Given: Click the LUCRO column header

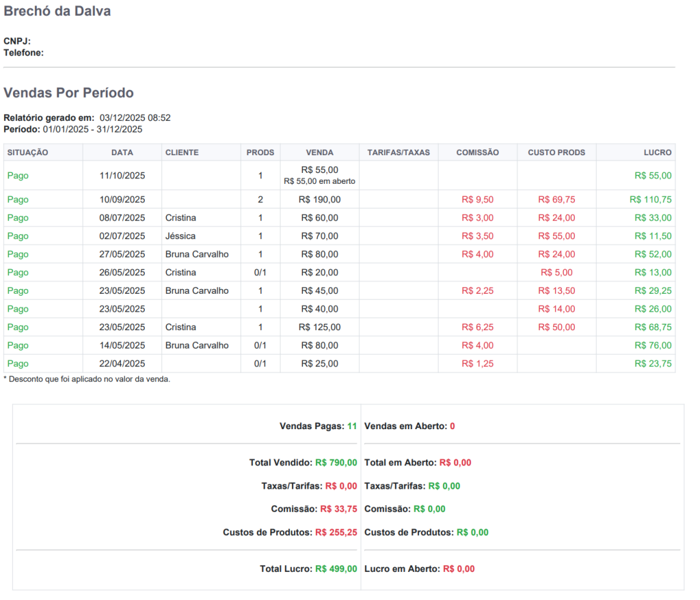Looking at the screenshot, I should click(x=658, y=152).
